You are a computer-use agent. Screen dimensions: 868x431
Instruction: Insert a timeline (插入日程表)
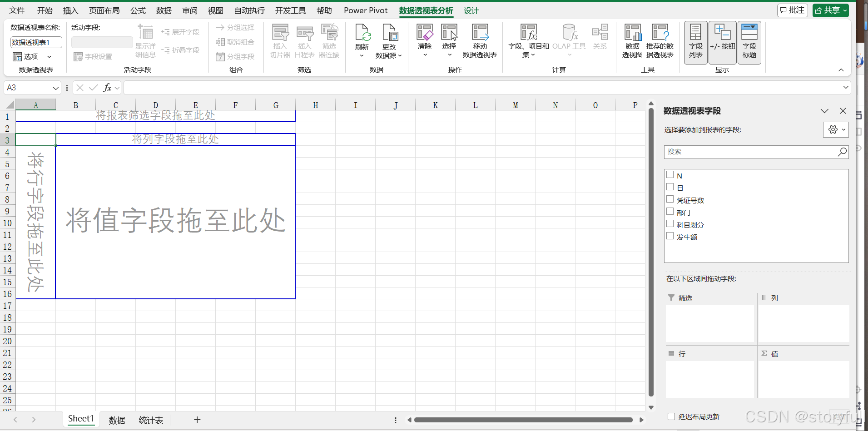point(304,40)
